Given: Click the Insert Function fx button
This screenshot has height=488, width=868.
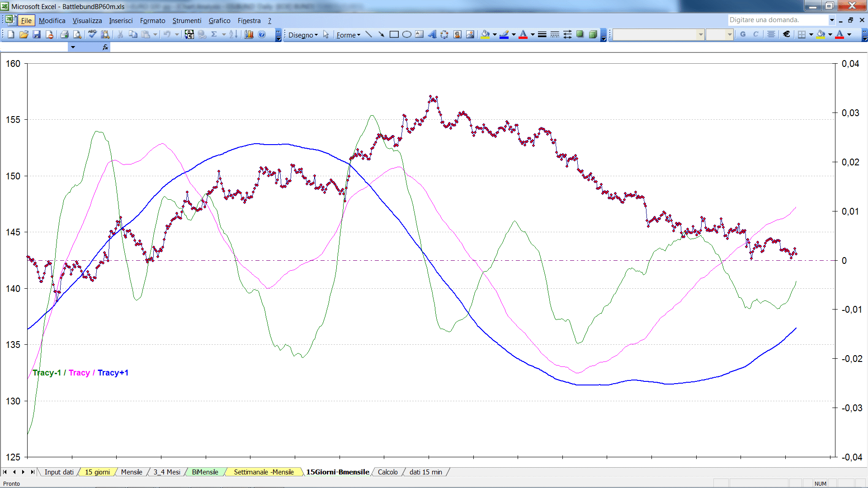Looking at the screenshot, I should tap(105, 47).
